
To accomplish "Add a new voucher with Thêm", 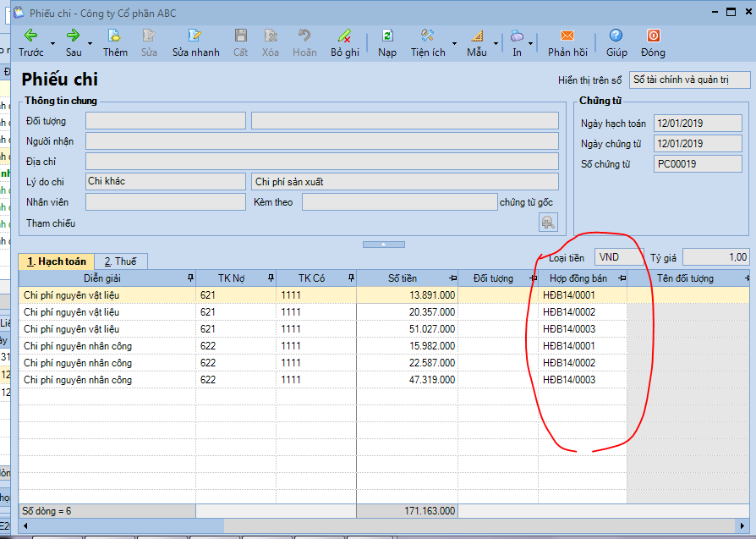I will (115, 43).
